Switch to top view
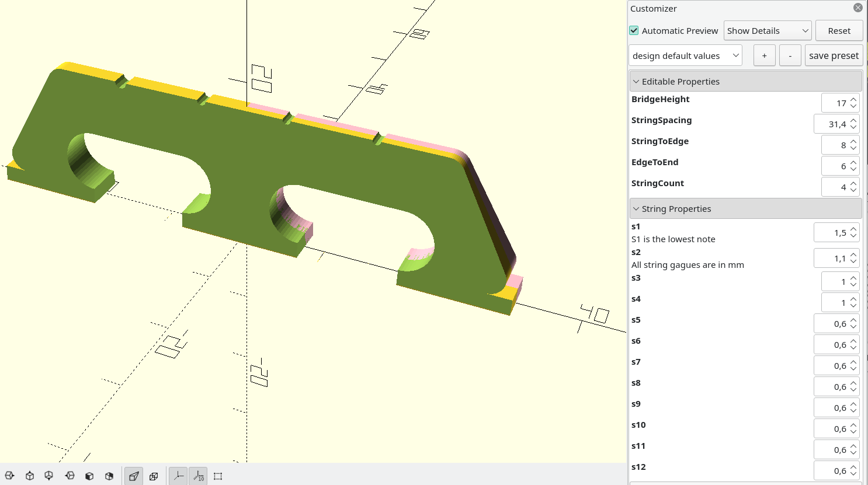Image resolution: width=868 pixels, height=485 pixels. click(30, 476)
